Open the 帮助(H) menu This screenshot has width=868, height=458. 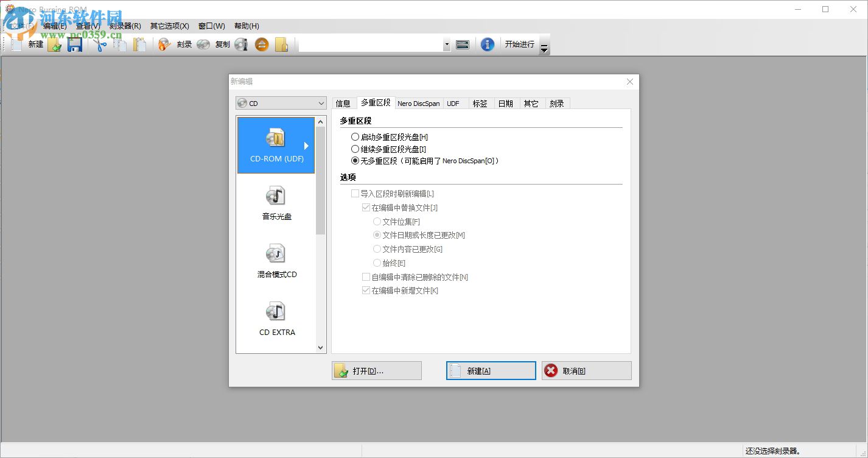pos(247,26)
